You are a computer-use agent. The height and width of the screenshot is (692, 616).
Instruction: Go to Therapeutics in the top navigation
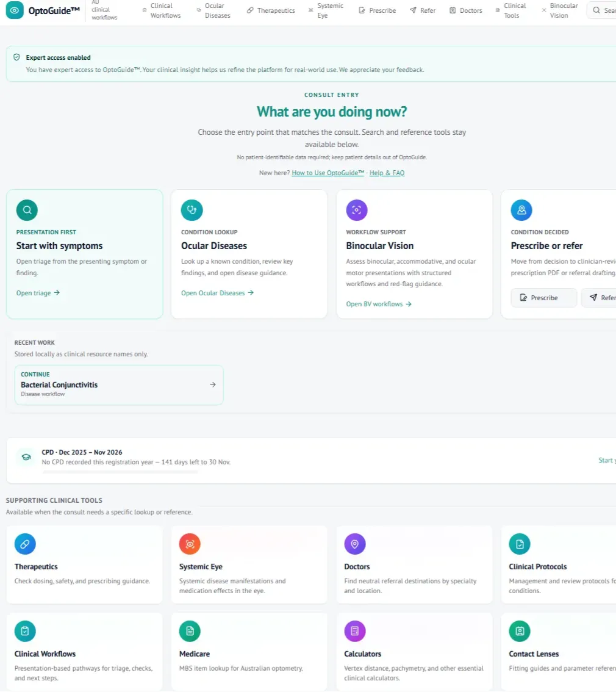click(271, 10)
